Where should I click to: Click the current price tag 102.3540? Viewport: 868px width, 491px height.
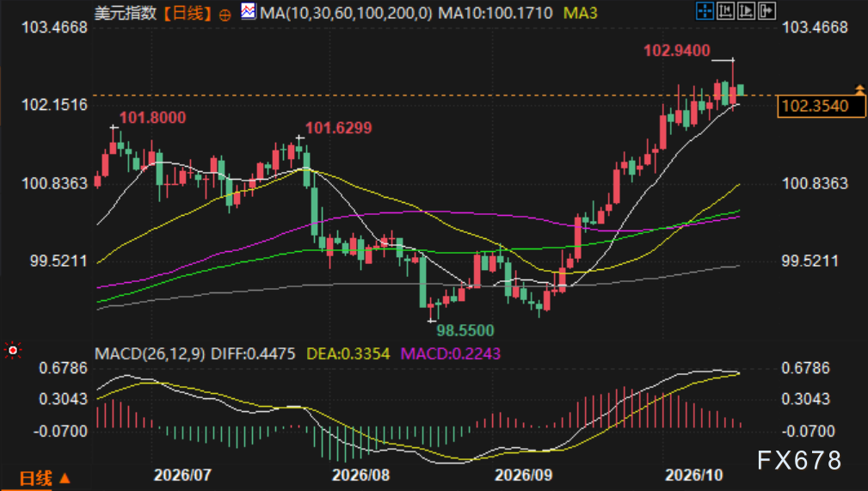pyautogui.click(x=822, y=107)
